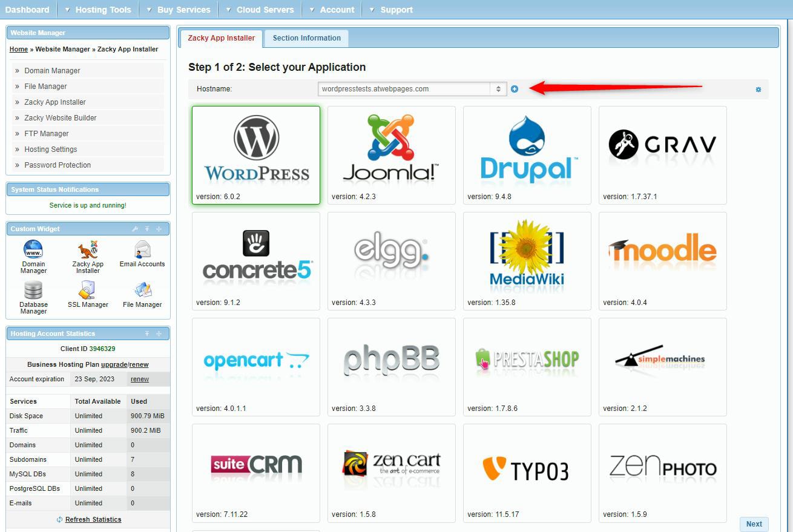This screenshot has height=532, width=793.
Task: Click the renew link for account expiration
Action: click(x=139, y=379)
